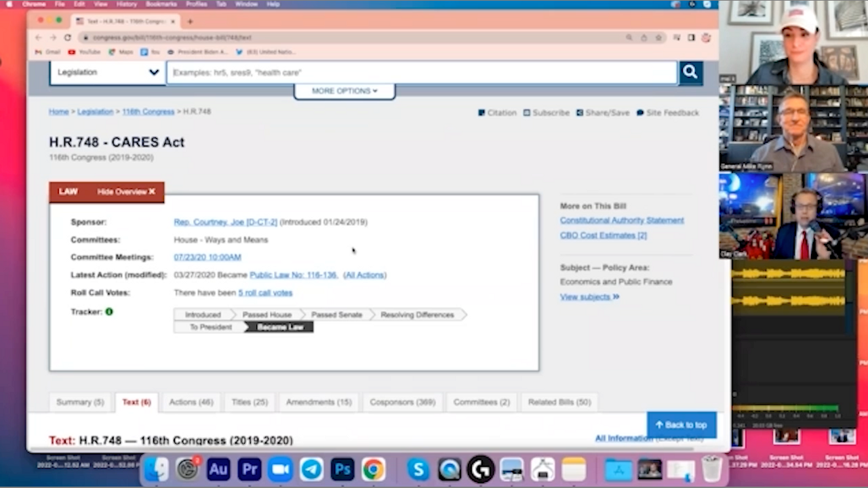Click the Back to top button
The width and height of the screenshot is (868, 488).
tap(681, 425)
